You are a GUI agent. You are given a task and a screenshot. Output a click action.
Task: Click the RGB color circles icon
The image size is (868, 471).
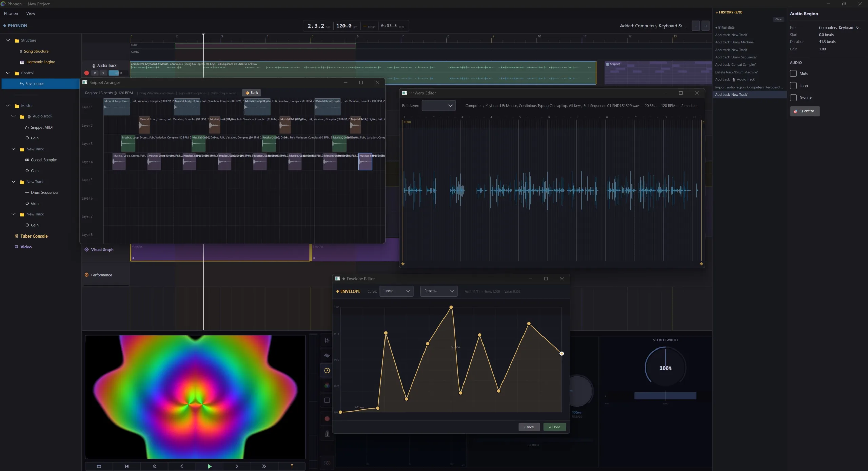[x=327, y=385]
